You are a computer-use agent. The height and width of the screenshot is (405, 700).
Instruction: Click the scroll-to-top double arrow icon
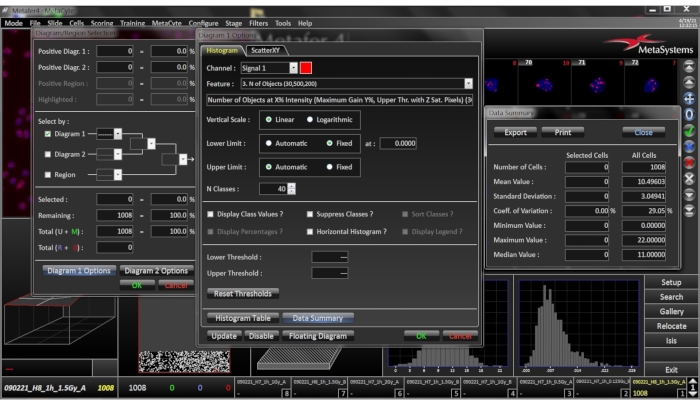pyautogui.click(x=689, y=66)
